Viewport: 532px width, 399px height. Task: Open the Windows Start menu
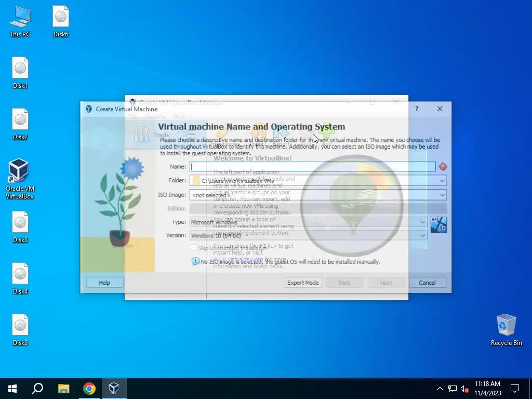coord(12,389)
